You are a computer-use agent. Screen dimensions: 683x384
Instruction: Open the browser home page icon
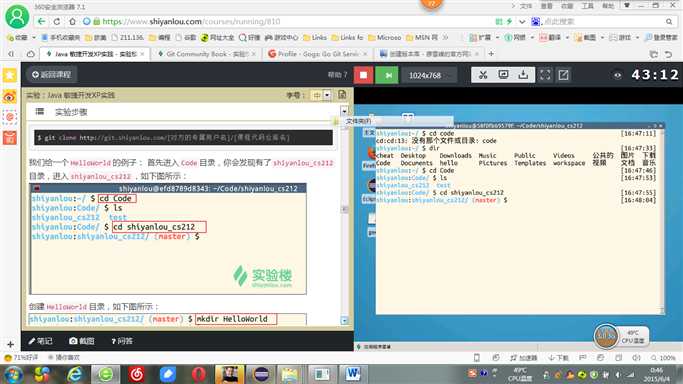pos(72,21)
